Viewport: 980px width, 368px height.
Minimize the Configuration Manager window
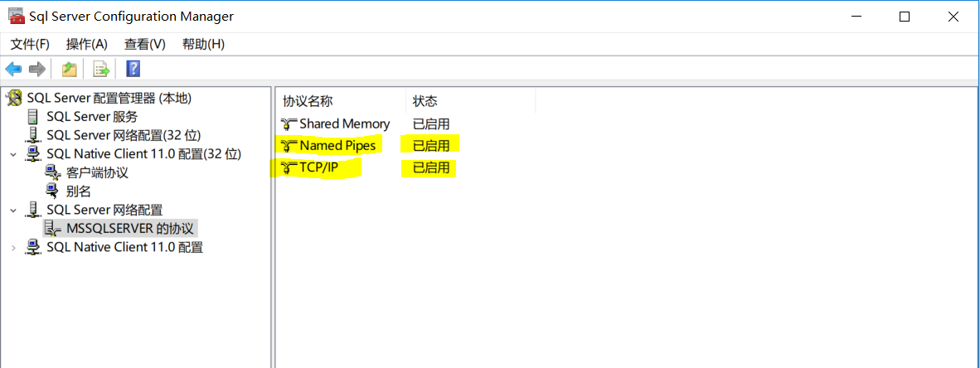click(x=856, y=17)
